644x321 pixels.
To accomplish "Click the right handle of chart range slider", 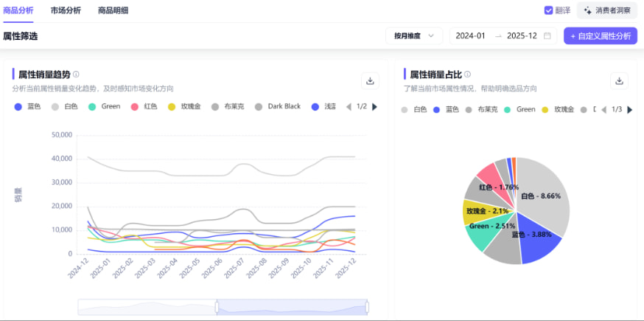I will click(367, 307).
